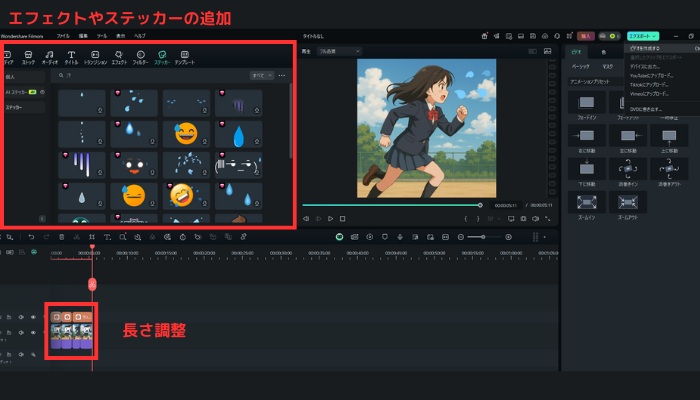Switch to the ビデオ properties tab
The height and width of the screenshot is (400, 700).
pos(576,52)
